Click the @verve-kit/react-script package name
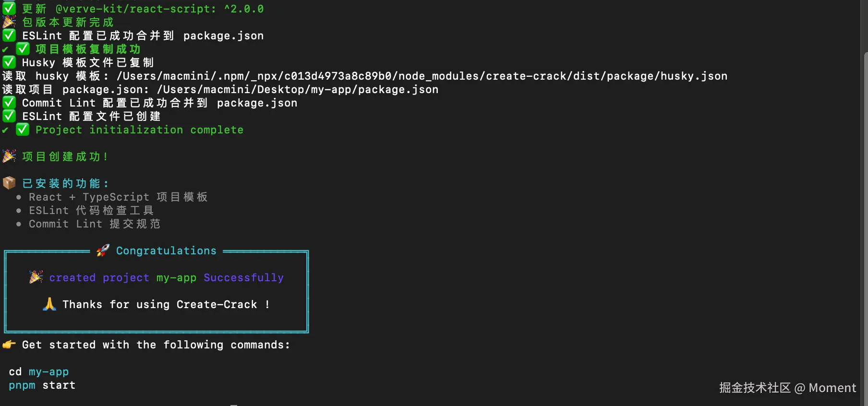Viewport: 868px width, 406px height. click(x=136, y=9)
